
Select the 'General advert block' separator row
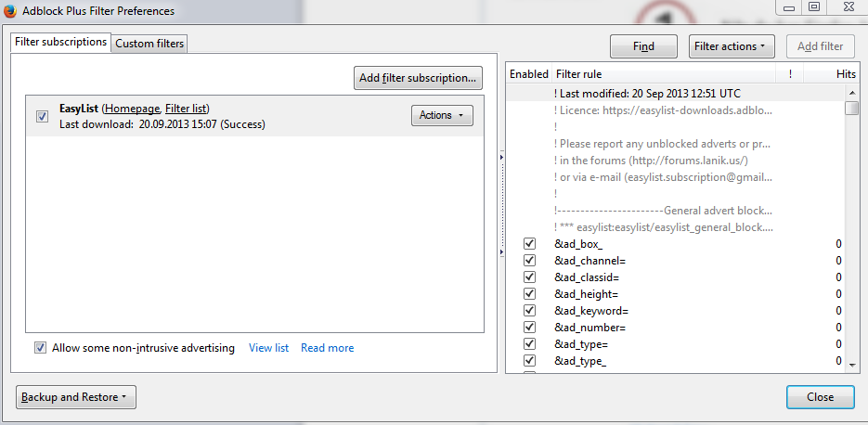(x=675, y=211)
